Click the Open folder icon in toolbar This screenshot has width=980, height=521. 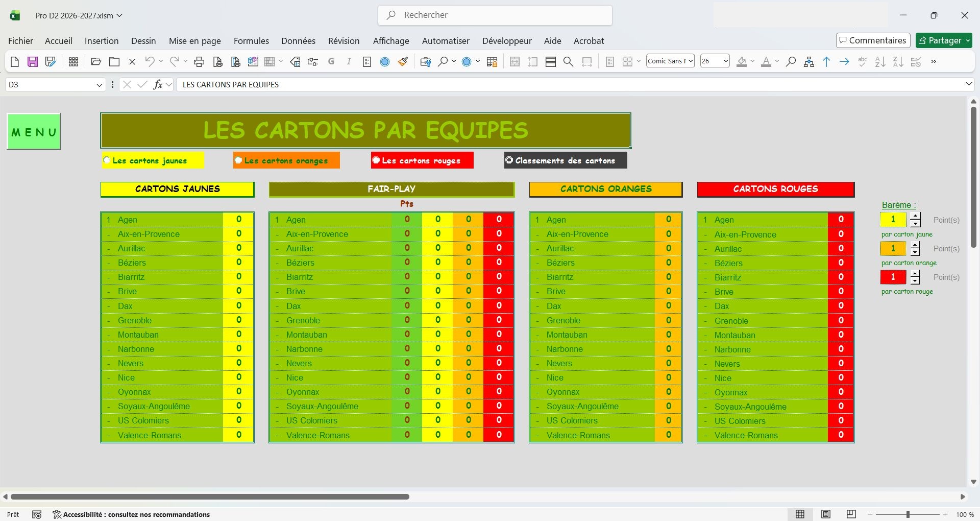(96, 62)
